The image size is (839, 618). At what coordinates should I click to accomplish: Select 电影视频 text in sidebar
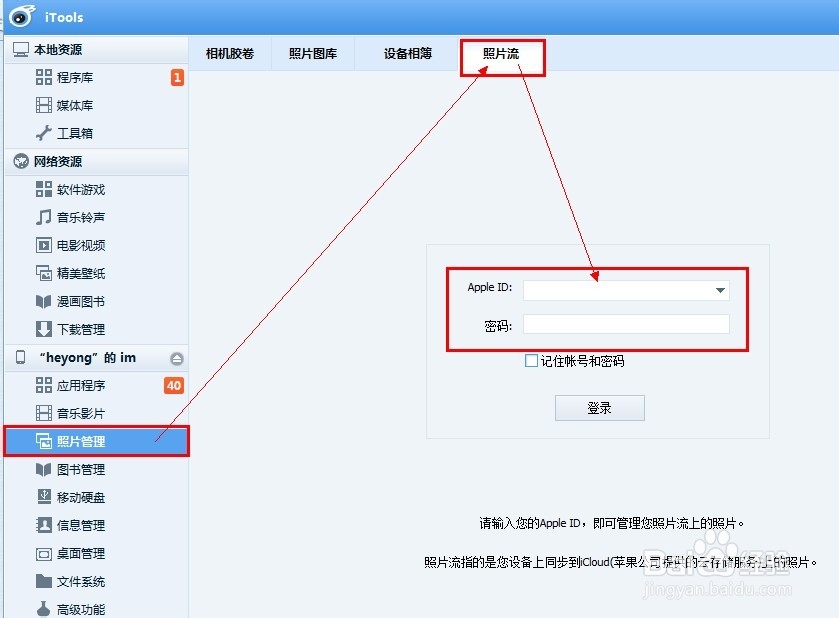click(81, 246)
